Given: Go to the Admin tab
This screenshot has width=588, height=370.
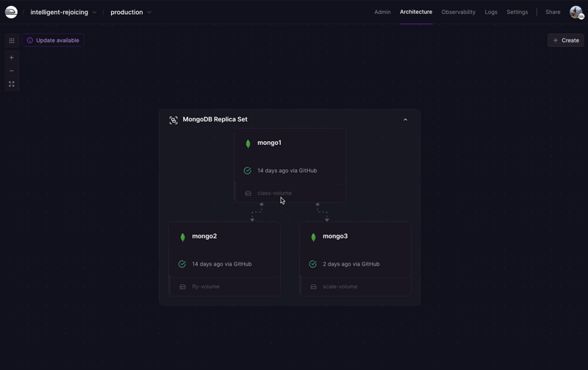Looking at the screenshot, I should pos(382,12).
